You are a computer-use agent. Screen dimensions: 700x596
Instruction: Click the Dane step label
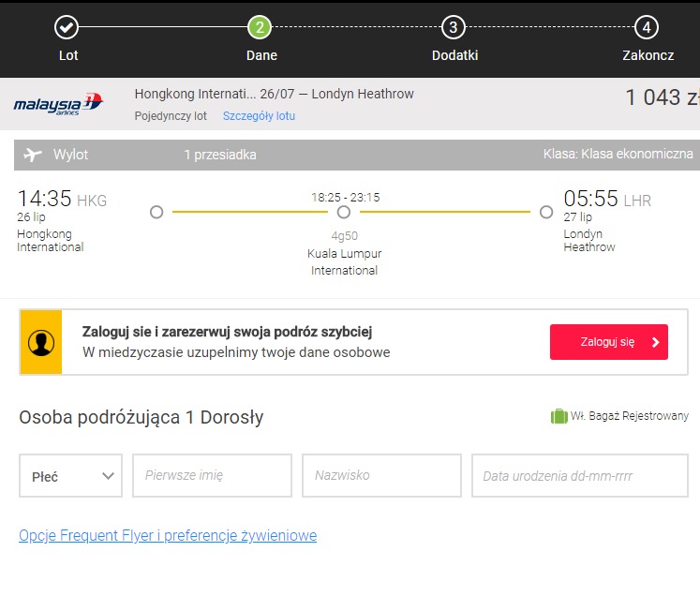(262, 55)
